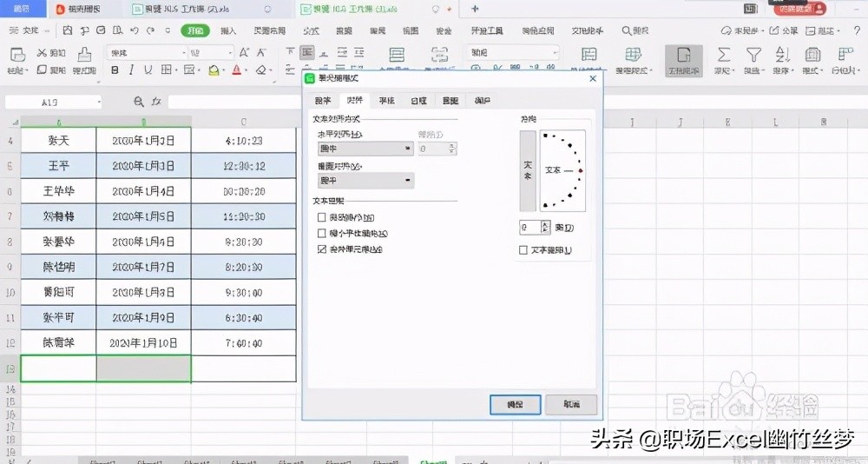
Task: Open the vertical alignment combo box
Action: click(x=365, y=180)
